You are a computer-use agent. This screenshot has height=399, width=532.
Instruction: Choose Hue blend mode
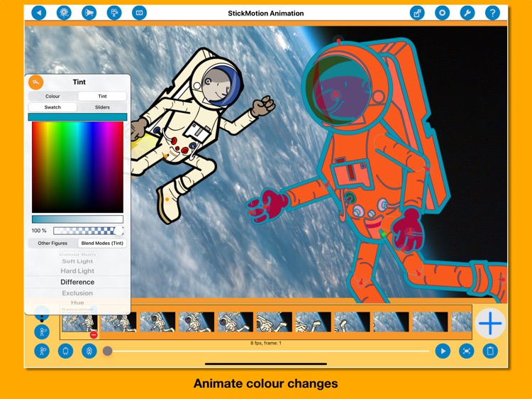(x=77, y=302)
